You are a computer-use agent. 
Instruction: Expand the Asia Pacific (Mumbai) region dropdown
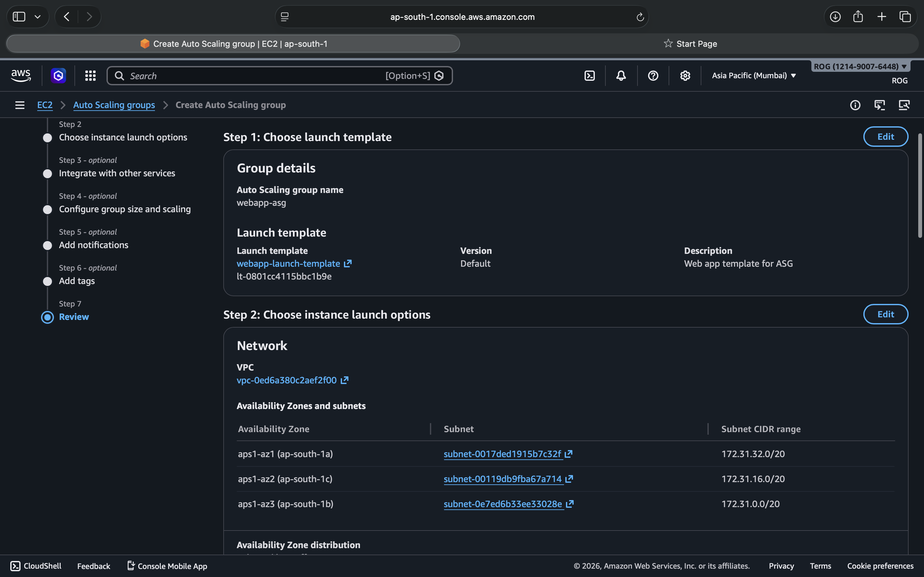[x=754, y=76]
